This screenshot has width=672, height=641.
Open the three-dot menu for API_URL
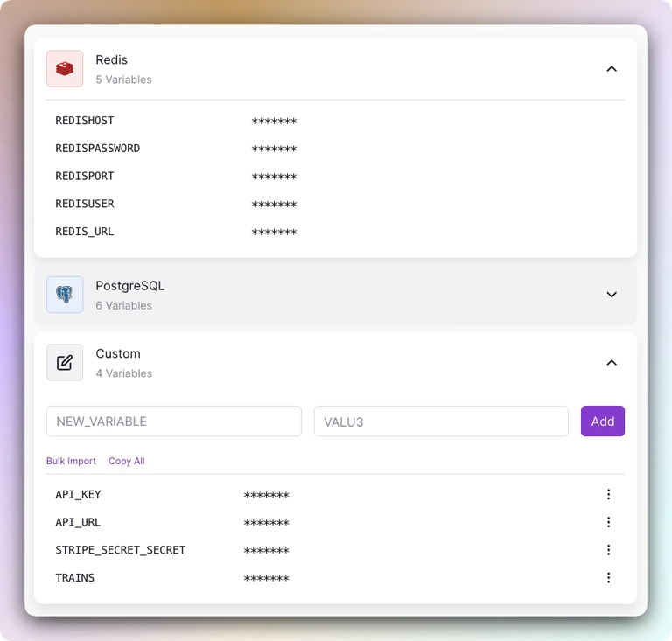[x=608, y=522]
